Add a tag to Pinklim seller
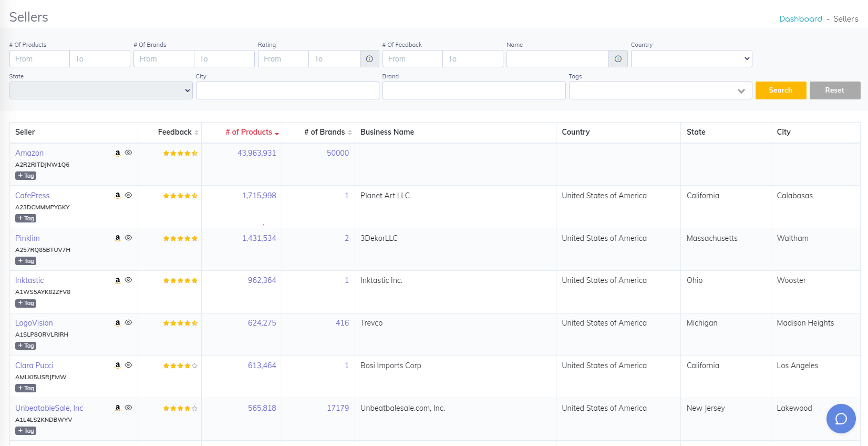Screen dimensions: 868x446 click(26, 261)
